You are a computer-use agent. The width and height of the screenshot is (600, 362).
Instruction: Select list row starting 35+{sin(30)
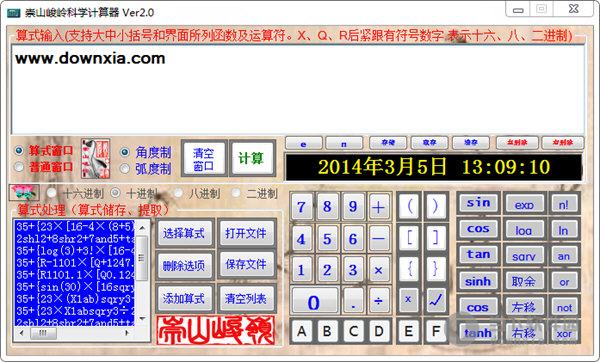click(x=75, y=287)
